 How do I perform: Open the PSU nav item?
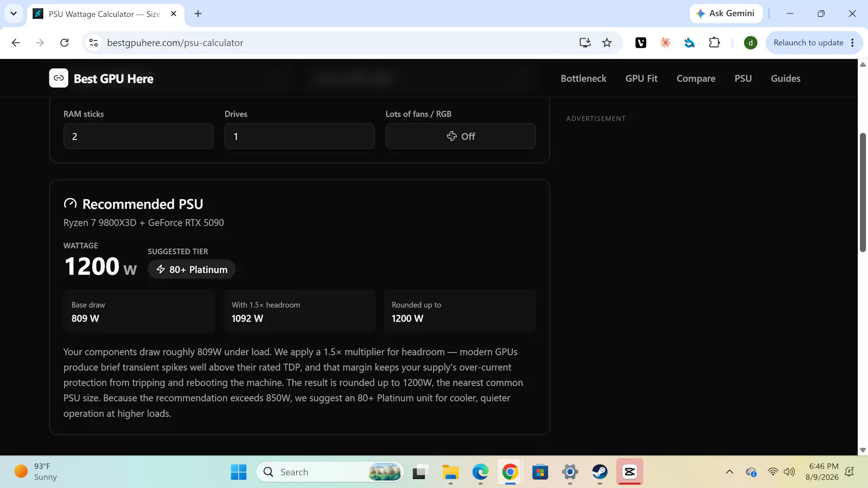743,79
